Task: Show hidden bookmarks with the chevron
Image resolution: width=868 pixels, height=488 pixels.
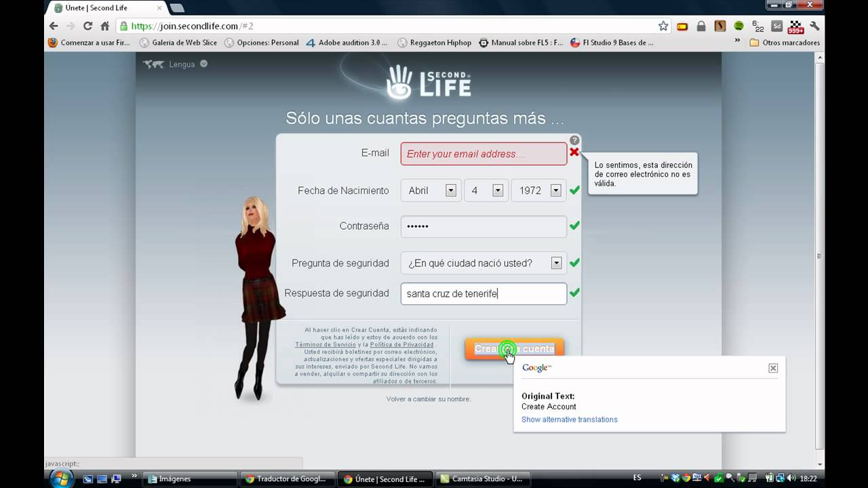Action: click(x=737, y=41)
